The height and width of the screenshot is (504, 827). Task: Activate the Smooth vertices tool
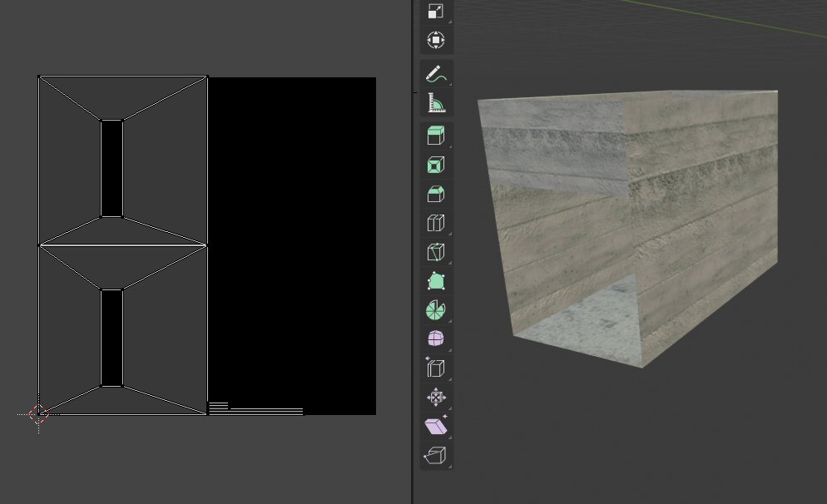point(436,339)
